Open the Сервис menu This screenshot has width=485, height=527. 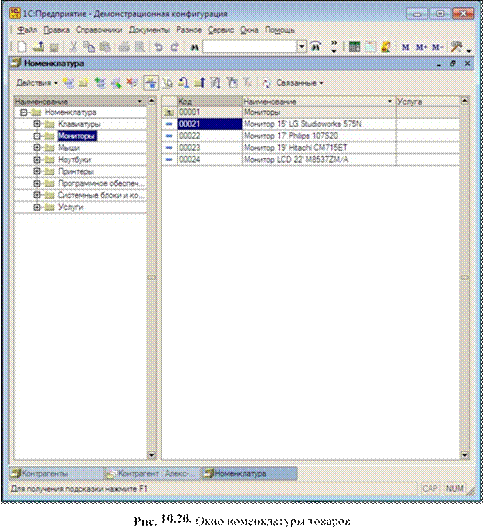pyautogui.click(x=221, y=30)
